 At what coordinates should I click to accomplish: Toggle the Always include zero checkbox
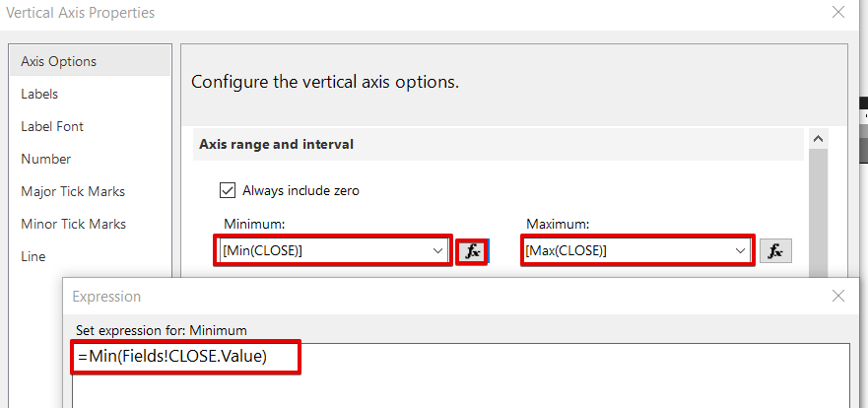228,190
